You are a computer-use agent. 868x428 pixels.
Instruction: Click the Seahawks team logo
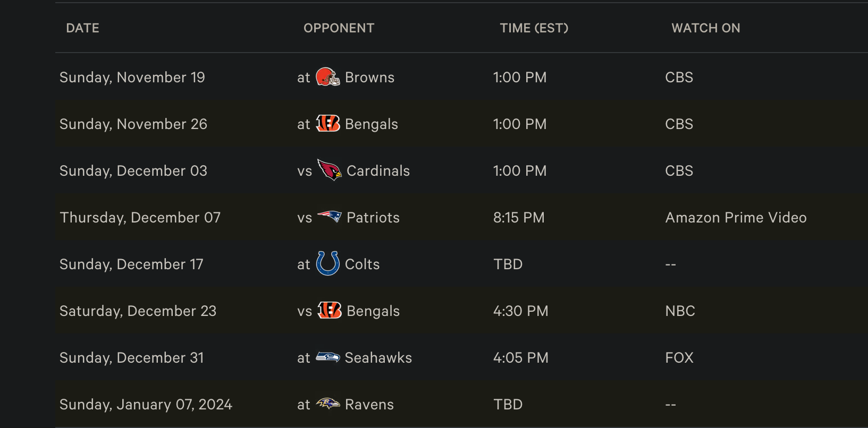(x=327, y=357)
